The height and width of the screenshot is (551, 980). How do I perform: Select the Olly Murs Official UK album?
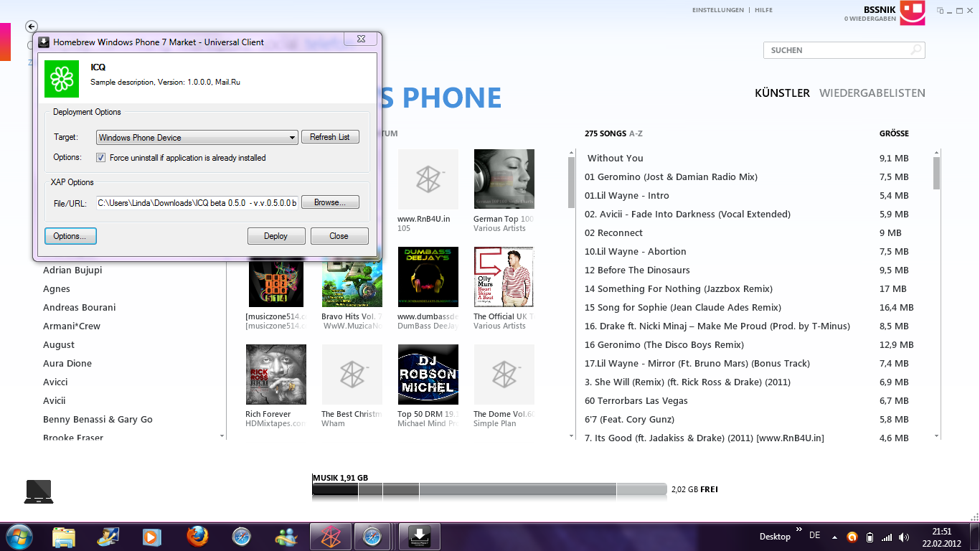click(x=504, y=277)
